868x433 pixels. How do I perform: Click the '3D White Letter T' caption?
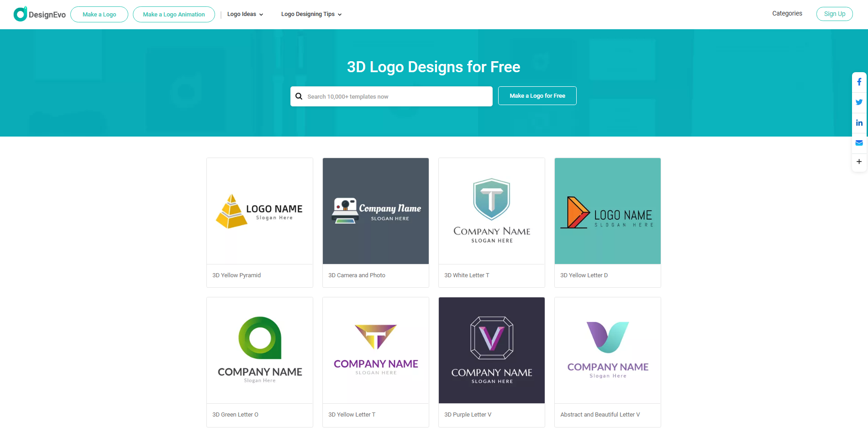pyautogui.click(x=467, y=275)
